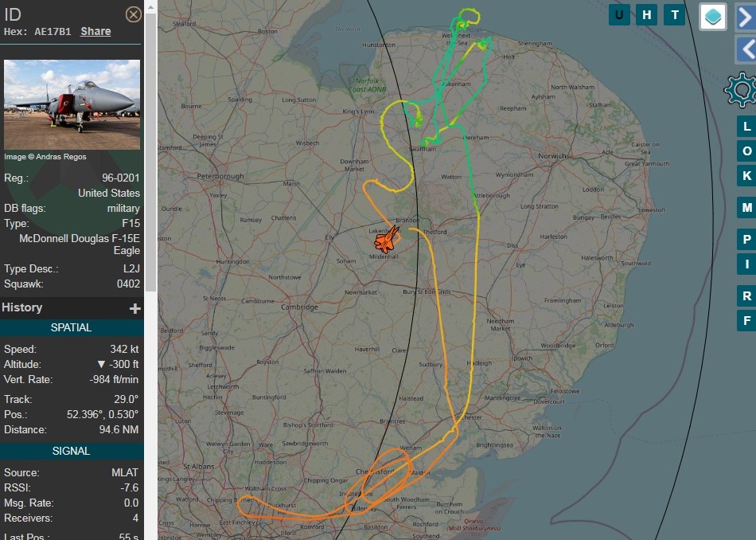Toggle the T track button

[675, 15]
